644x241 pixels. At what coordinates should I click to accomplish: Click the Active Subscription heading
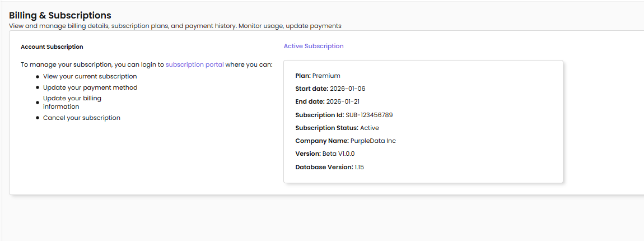[313, 46]
